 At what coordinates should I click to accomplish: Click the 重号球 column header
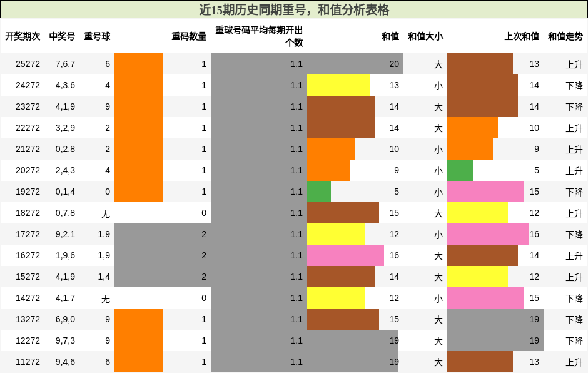pos(97,36)
